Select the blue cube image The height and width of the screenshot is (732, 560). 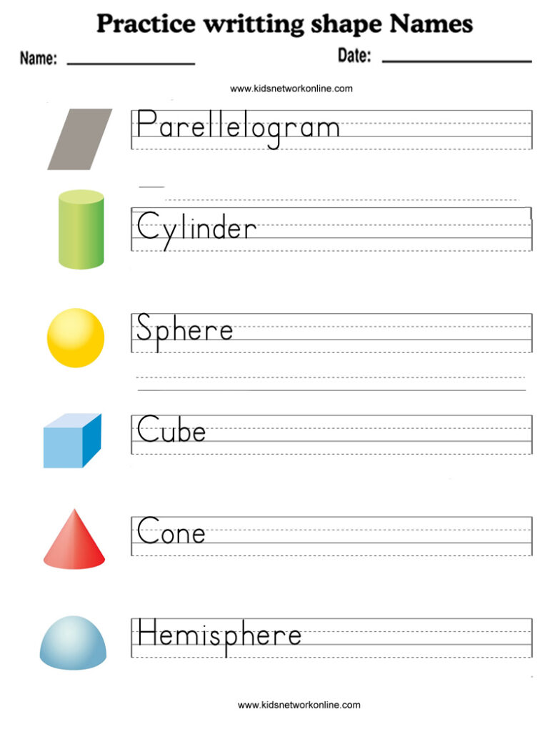tap(72, 440)
